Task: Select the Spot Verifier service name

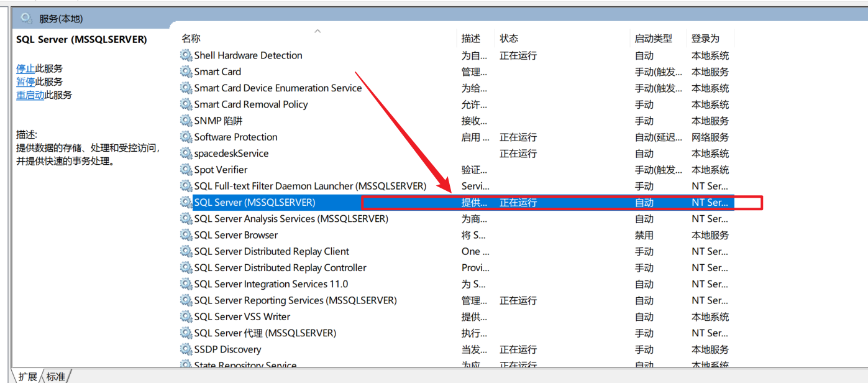Action: 221,170
